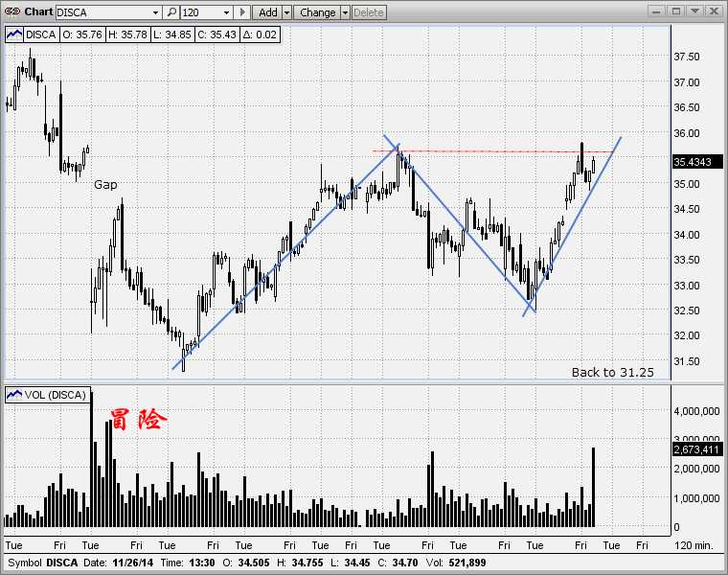
Task: Click the H: 35.78 high value
Action: pyautogui.click(x=127, y=34)
